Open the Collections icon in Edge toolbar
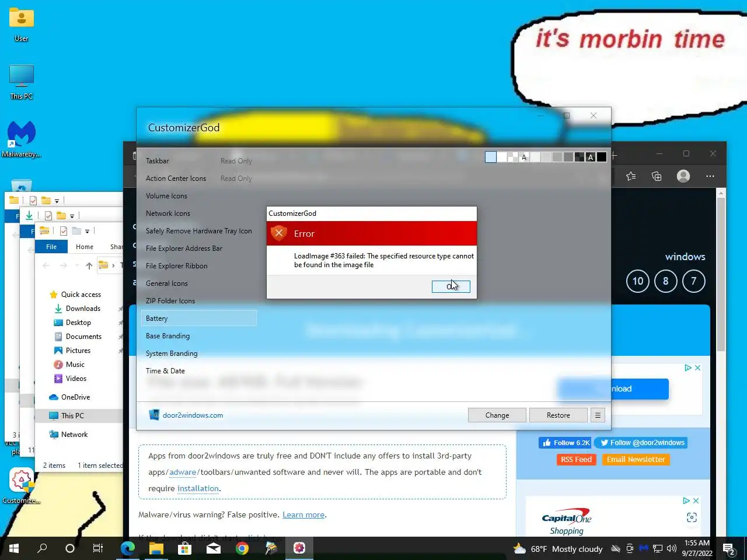 click(657, 176)
